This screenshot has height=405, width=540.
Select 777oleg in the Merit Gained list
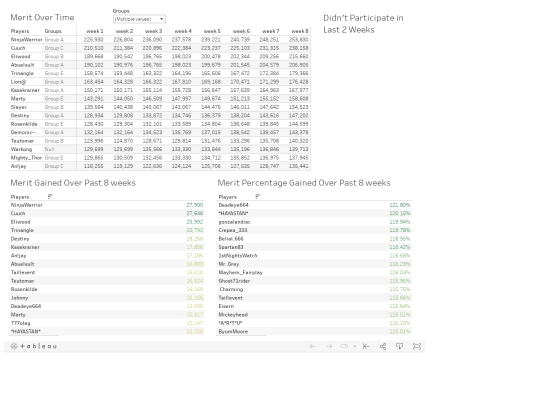20,323
